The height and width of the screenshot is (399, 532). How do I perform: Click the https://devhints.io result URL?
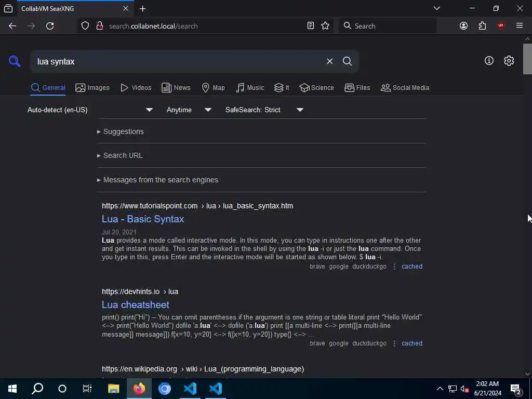[140, 292]
